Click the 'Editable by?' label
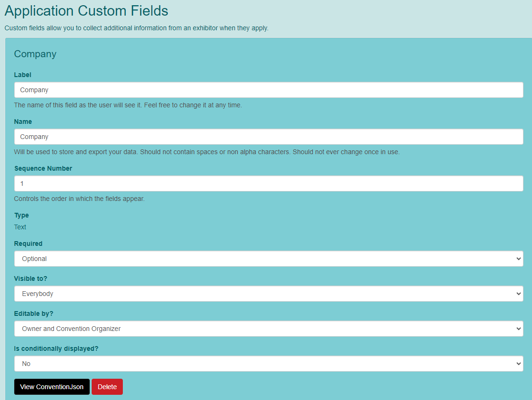 (34, 314)
